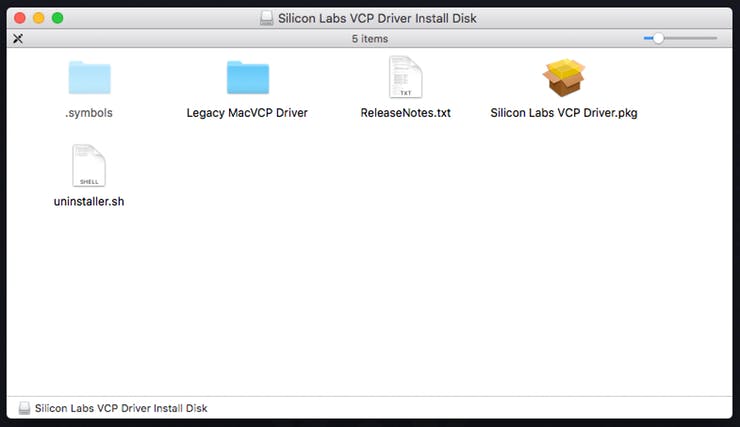Minimize the window using the yellow button
Viewport: 740px width, 427px height.
(x=38, y=18)
